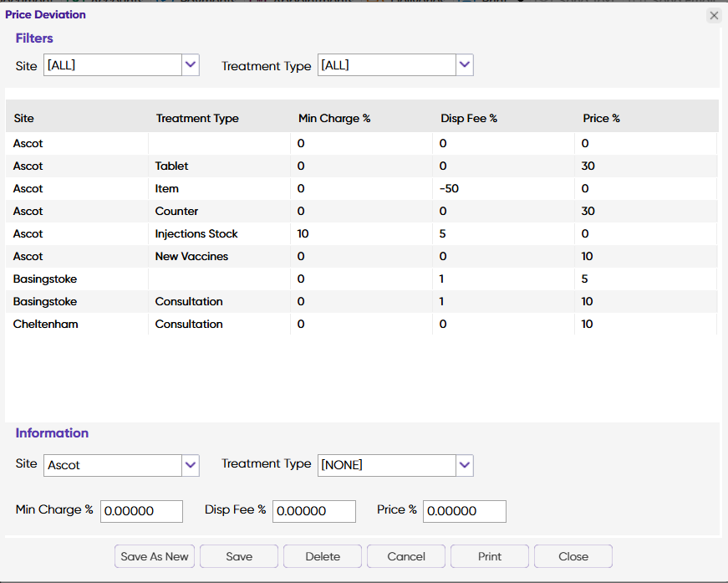Click the Disp Fee % input field
This screenshot has height=583, width=728.
[314, 511]
